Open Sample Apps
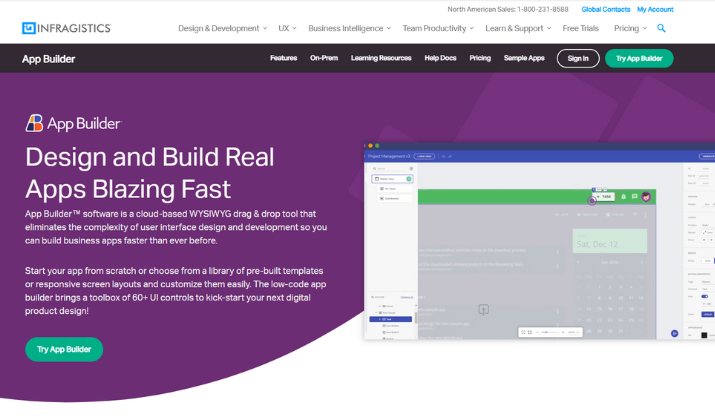The width and height of the screenshot is (715, 420). 524,58
